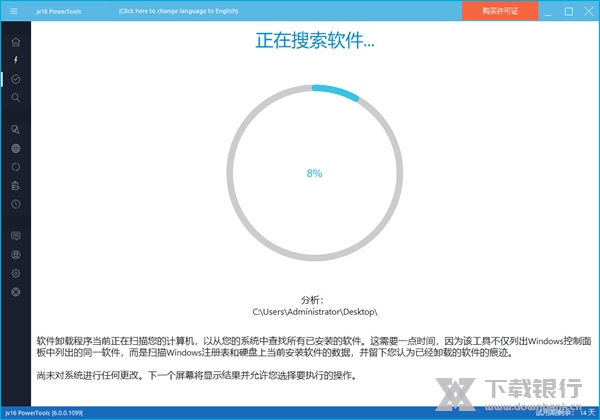This screenshot has width=600, height=420.
Task: Click the circular refresh arrows sidebar icon
Action: pyautogui.click(x=15, y=166)
